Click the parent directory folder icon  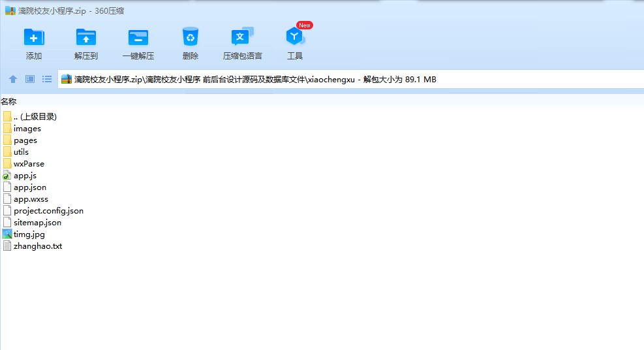[x=7, y=116]
